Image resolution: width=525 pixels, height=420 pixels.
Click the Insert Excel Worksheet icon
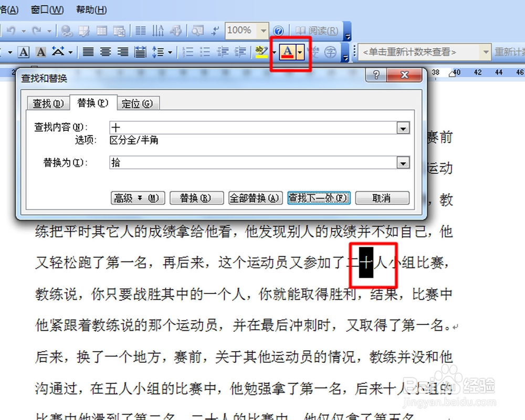click(x=119, y=31)
